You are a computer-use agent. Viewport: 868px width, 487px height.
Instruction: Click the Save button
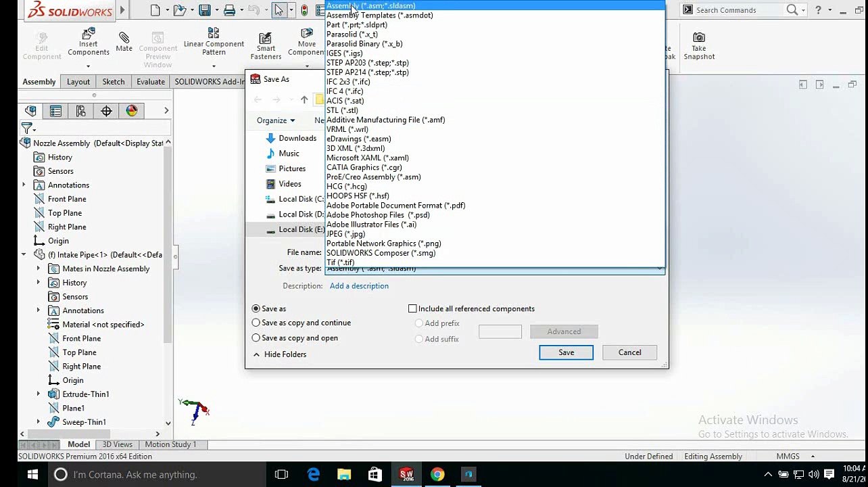point(566,352)
